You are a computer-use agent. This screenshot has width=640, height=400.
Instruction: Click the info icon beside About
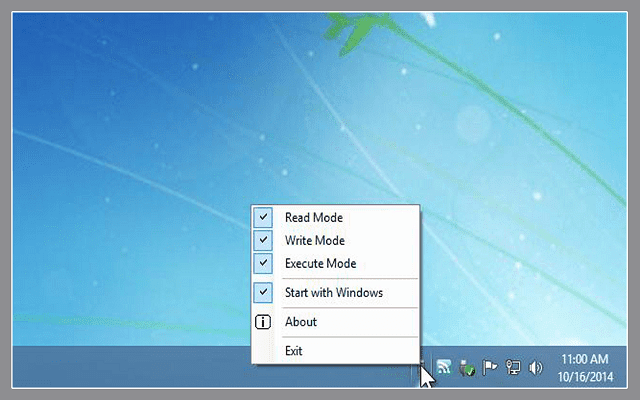pos(263,322)
